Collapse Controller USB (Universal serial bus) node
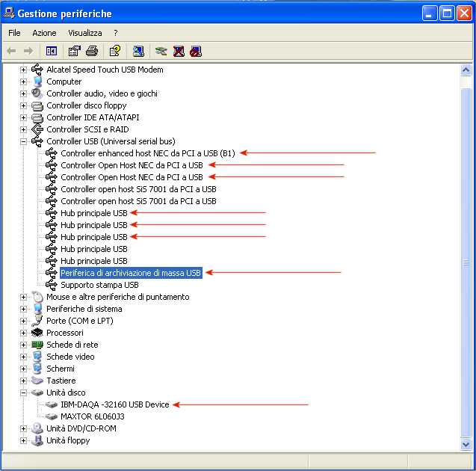Screen dimensions: 476x471 point(23,141)
